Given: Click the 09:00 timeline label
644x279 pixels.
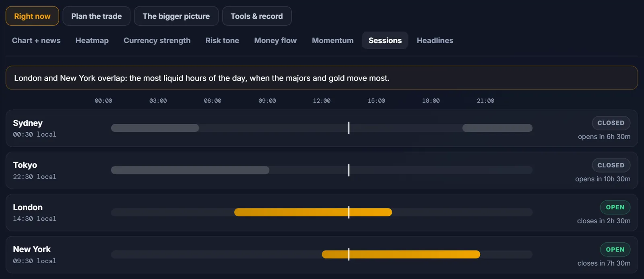Looking at the screenshot, I should (x=267, y=101).
